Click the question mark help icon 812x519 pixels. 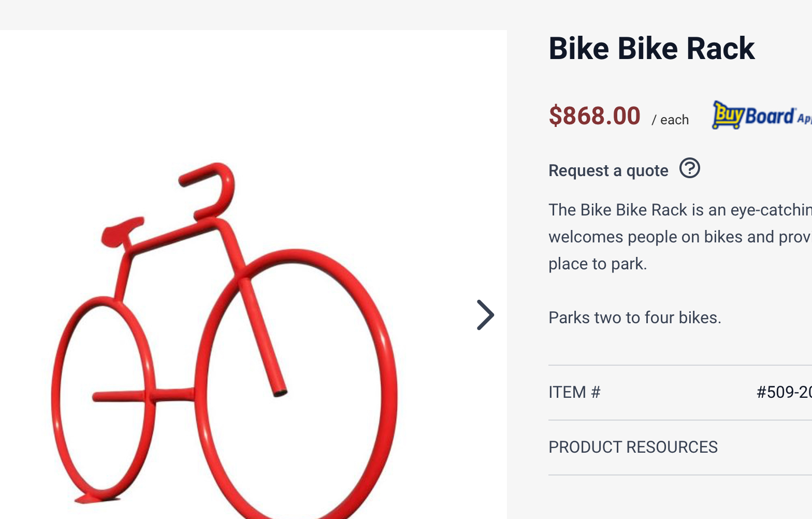(689, 168)
